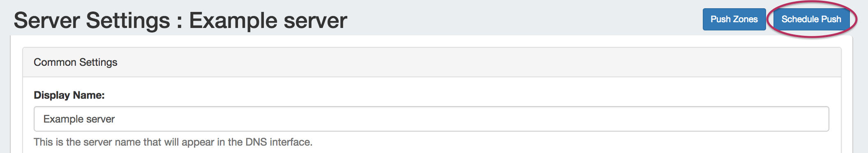The height and width of the screenshot is (153, 868).
Task: Click the 'Server Settings' page title text
Action: [92, 21]
